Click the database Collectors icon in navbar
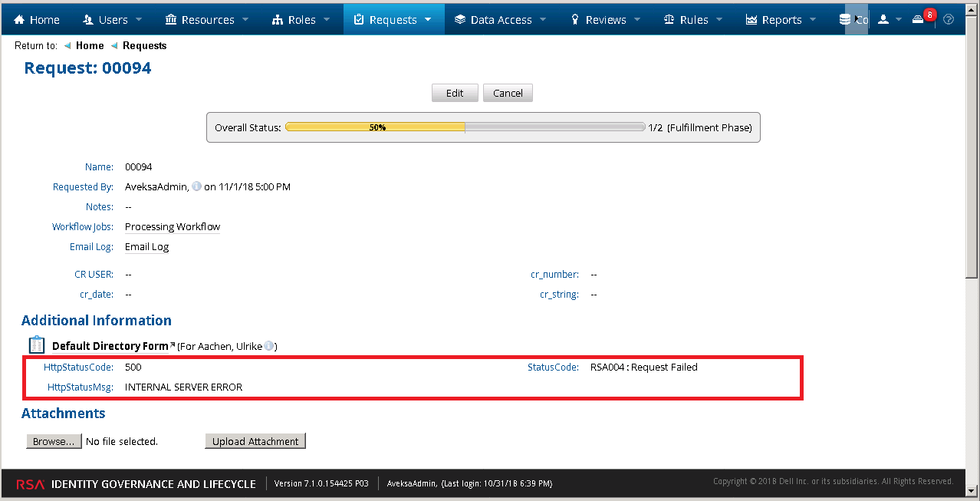Screen dimensions: 980x501 tap(847, 20)
